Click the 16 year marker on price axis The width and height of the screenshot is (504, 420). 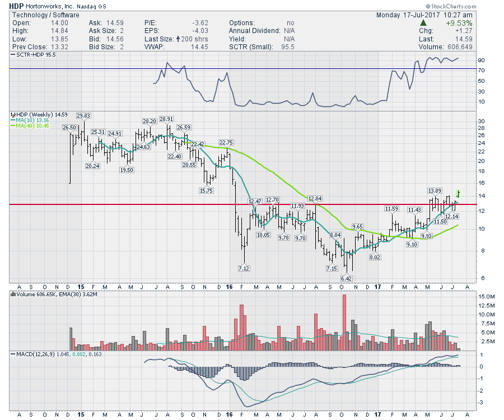229,287
